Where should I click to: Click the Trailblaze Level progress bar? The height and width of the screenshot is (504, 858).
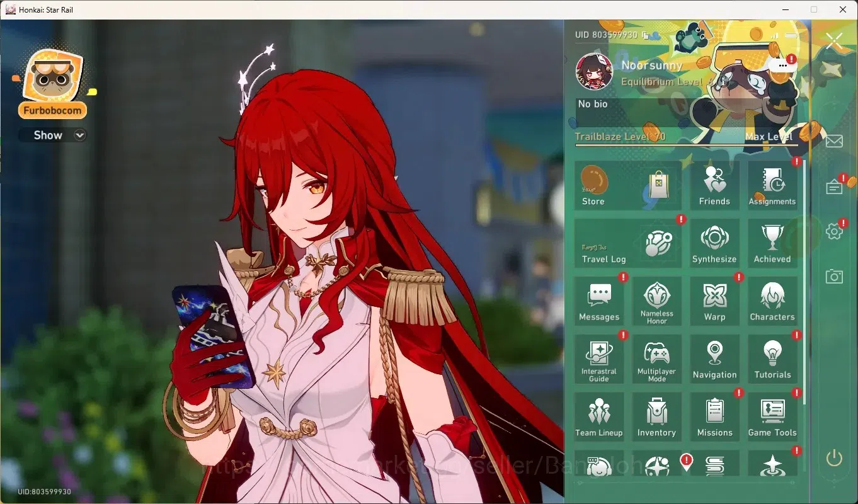point(687,146)
